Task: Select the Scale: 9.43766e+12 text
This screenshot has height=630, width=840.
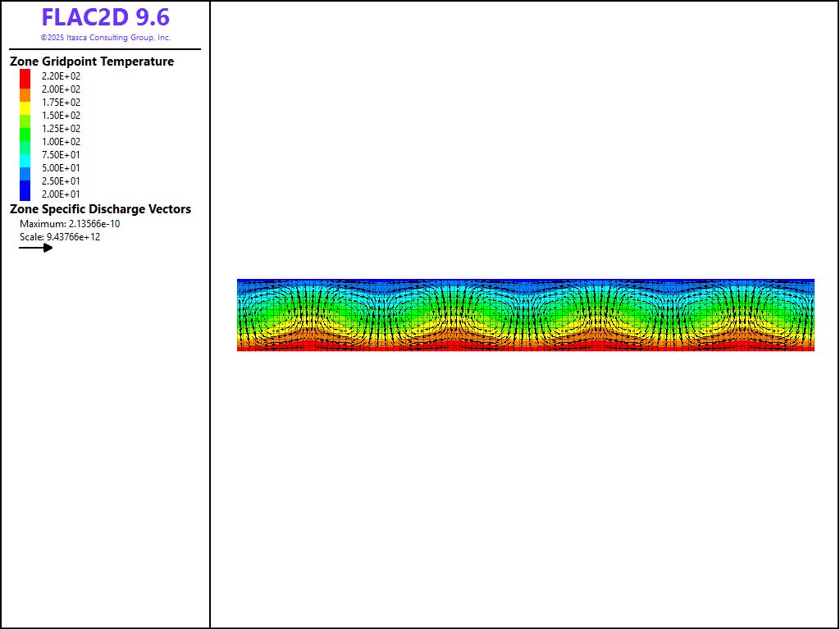Action: click(60, 237)
